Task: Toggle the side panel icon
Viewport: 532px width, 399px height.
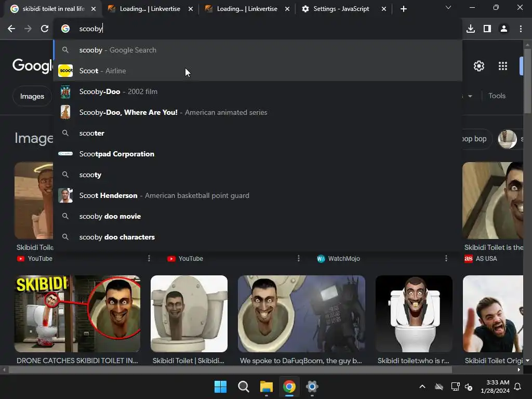Action: 487,29
